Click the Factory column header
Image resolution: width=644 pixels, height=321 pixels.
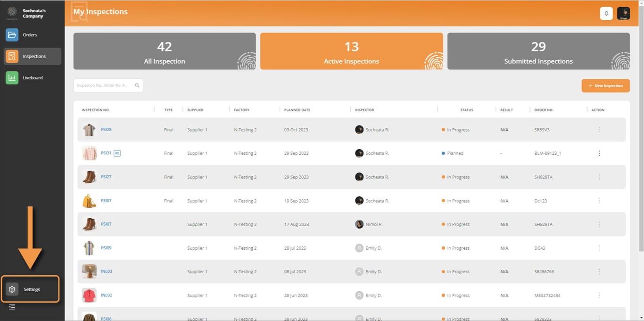click(242, 110)
